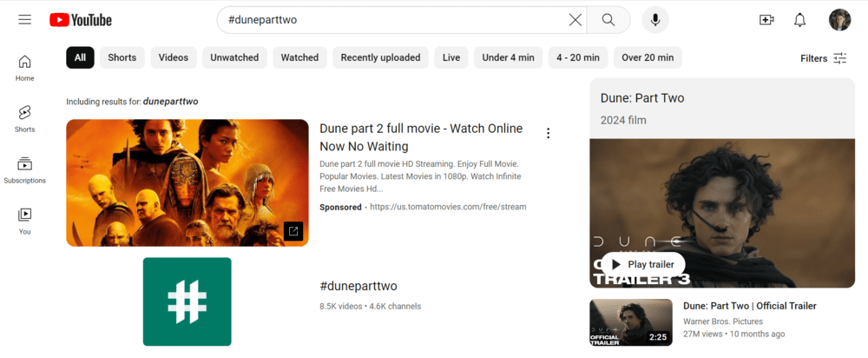Click the sponsored ad description text
The image size is (868, 358).
click(x=420, y=176)
